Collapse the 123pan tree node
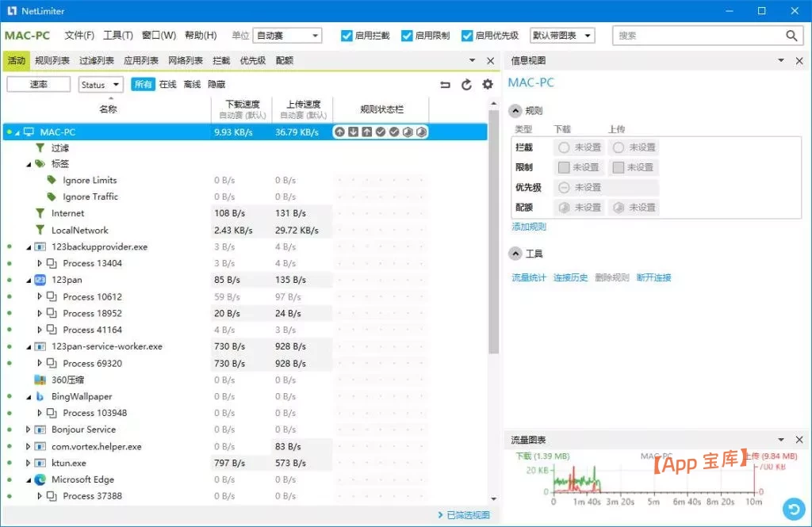Viewport: 812px width, 527px height. [29, 281]
